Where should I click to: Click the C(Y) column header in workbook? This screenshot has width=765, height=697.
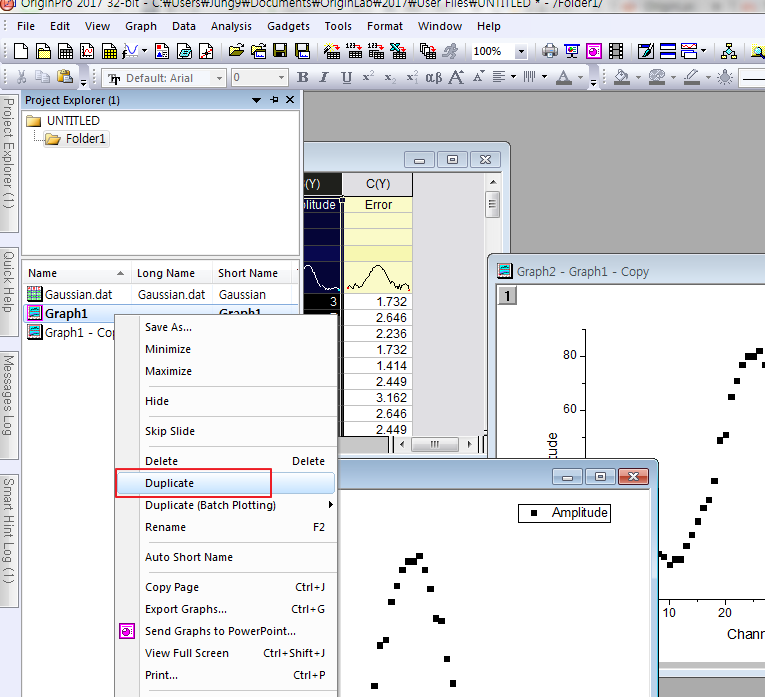click(378, 184)
